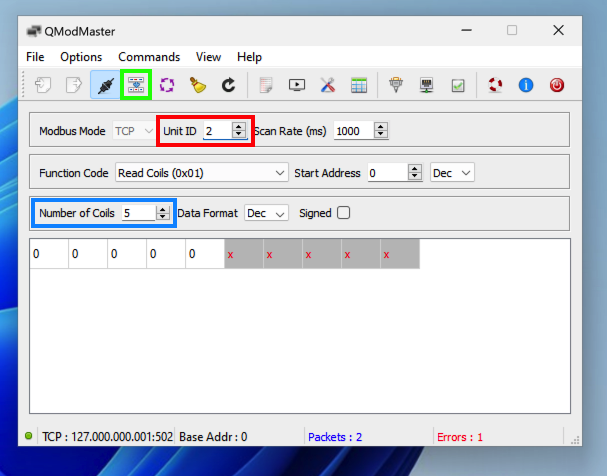
Task: Decrease Start Address with down arrow
Action: (415, 176)
